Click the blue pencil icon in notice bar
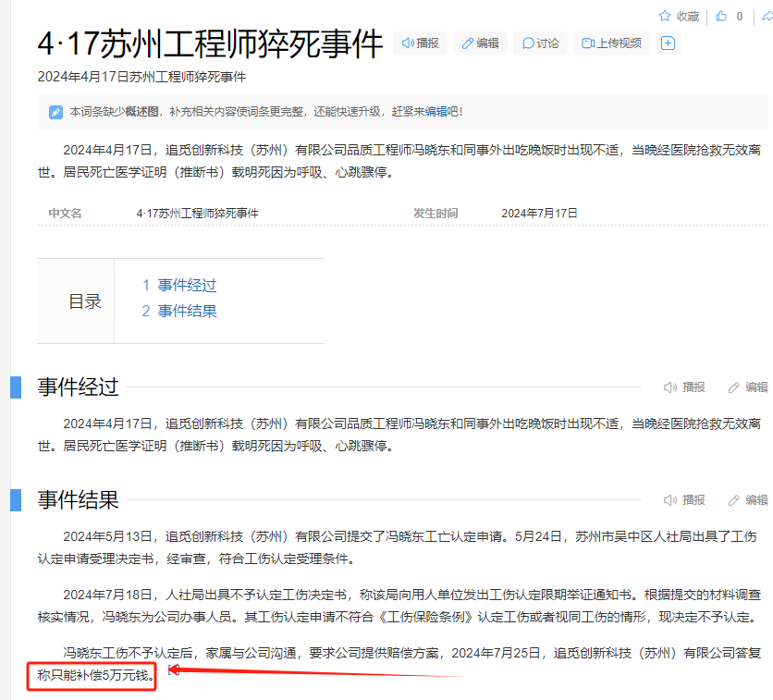This screenshot has height=700, width=773. pyautogui.click(x=55, y=112)
